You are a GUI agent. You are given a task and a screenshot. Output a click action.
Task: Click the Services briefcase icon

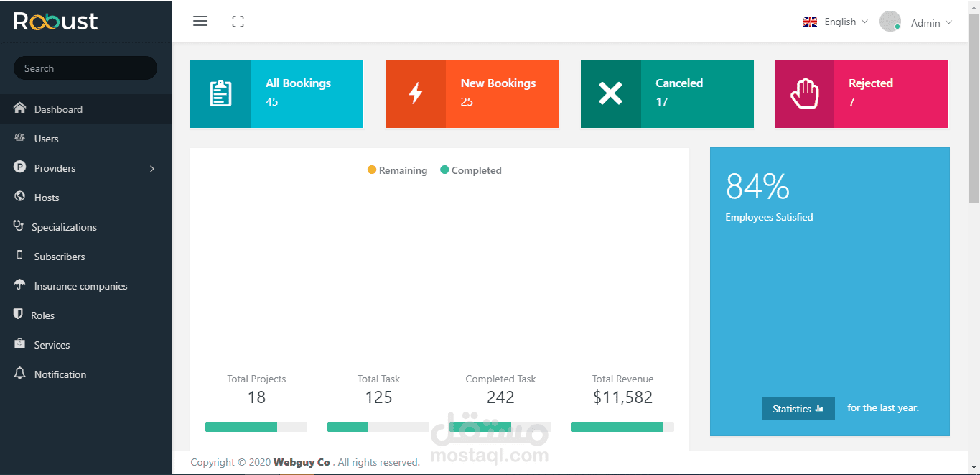point(20,344)
